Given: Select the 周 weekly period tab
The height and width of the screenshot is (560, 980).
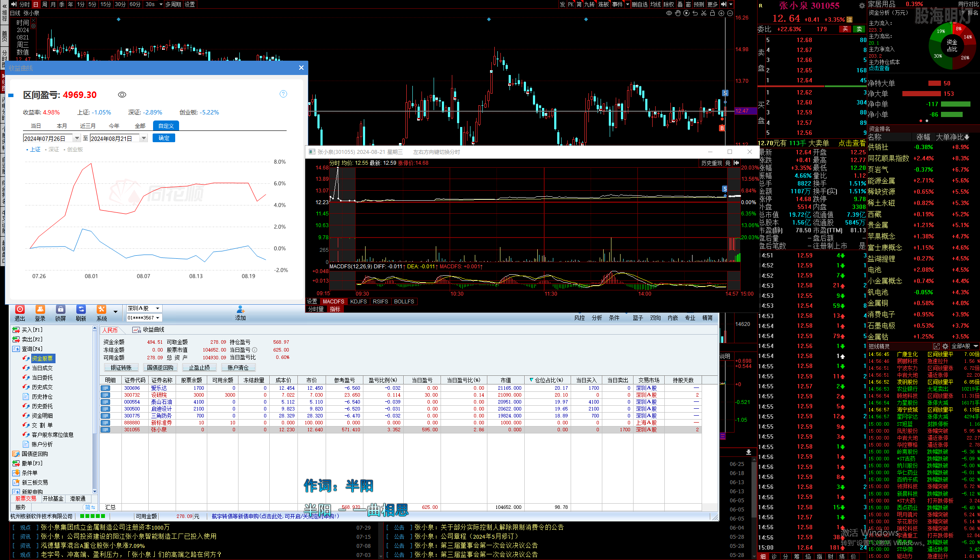Looking at the screenshot, I should (x=44, y=4).
